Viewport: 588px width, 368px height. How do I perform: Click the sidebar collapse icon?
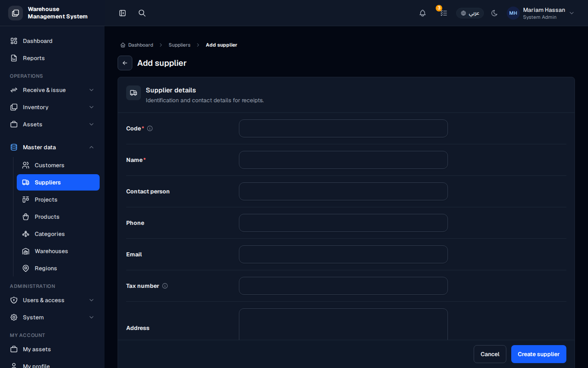[122, 13]
